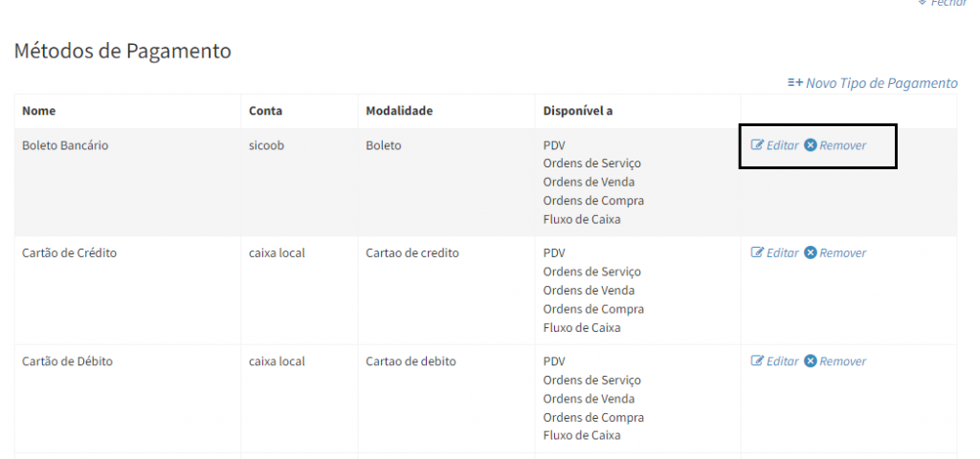Image resolution: width=980 pixels, height=459 pixels.
Task: Click the list-plus icon beside Novo Tipo de Pagamento
Action: (794, 83)
